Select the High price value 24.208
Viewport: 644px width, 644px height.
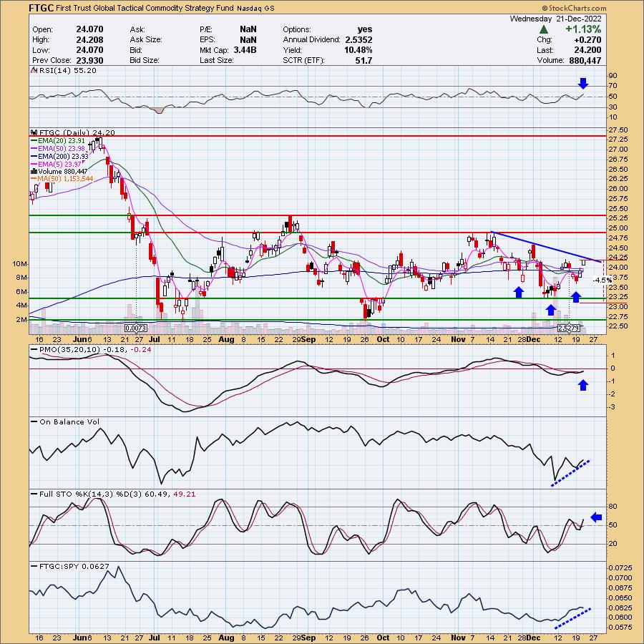pos(89,39)
